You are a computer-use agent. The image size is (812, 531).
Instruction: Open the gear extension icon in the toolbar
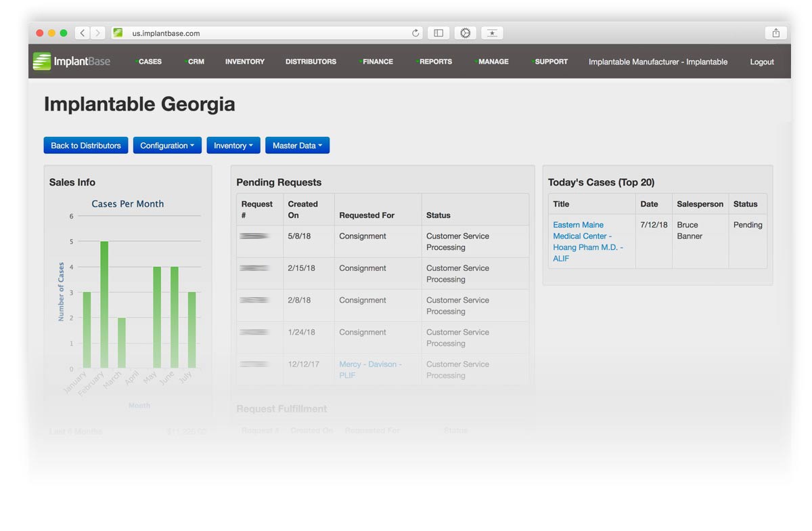click(466, 33)
